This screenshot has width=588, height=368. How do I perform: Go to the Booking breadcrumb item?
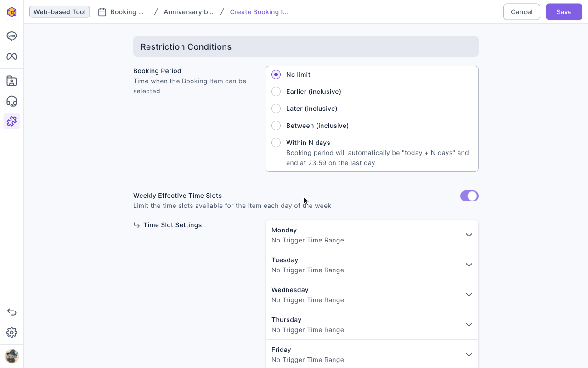(127, 12)
